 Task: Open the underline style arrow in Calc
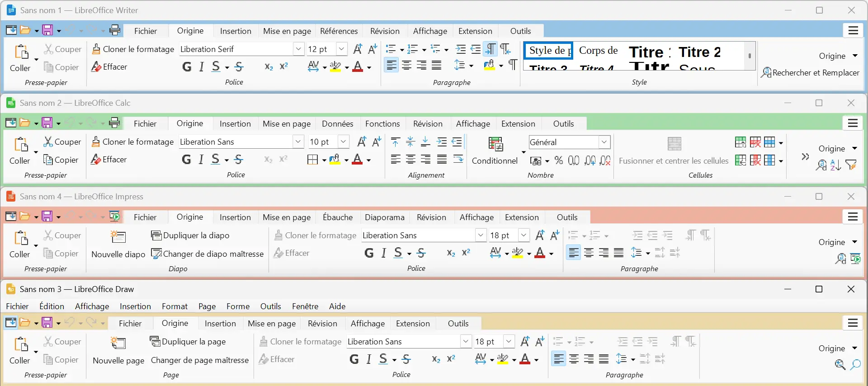tap(226, 160)
